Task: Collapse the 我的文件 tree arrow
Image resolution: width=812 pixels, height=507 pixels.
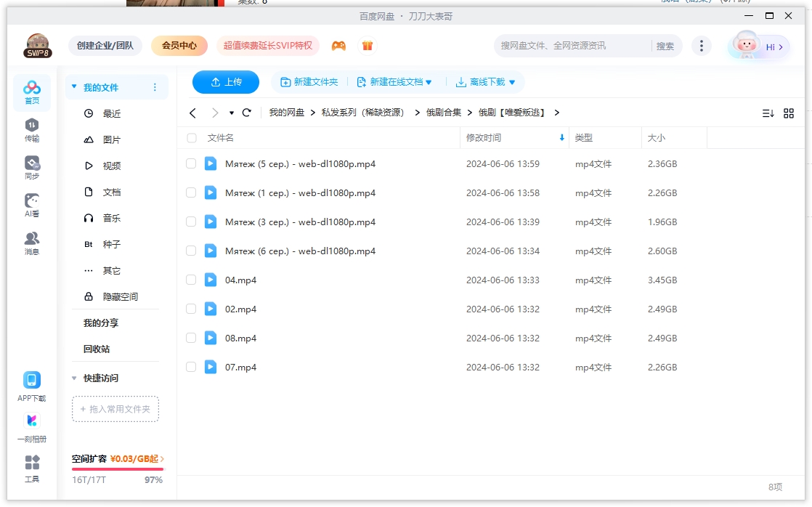Action: pos(74,86)
